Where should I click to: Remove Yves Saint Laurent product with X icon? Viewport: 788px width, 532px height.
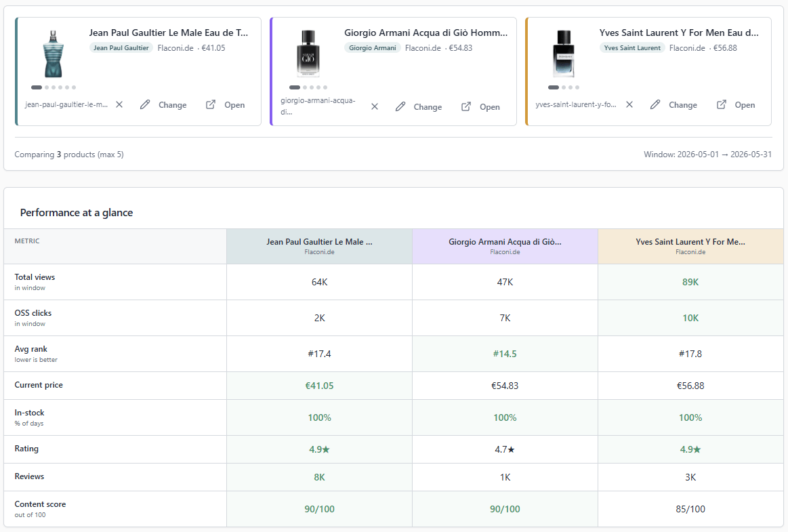[629, 104]
